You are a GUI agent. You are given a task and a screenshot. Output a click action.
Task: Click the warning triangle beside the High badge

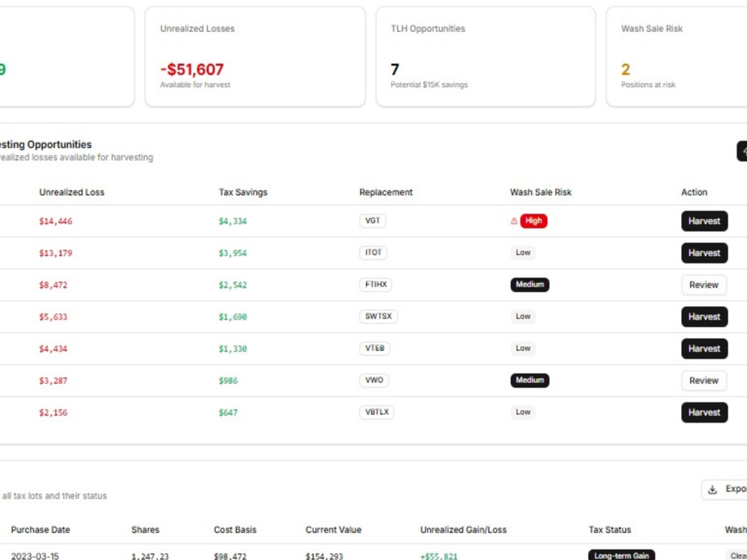point(514,221)
